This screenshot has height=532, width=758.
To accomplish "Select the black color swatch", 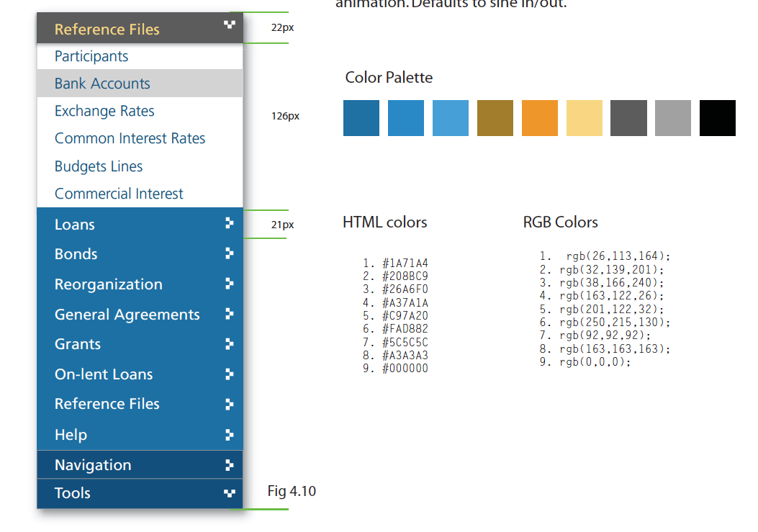I will tap(718, 118).
